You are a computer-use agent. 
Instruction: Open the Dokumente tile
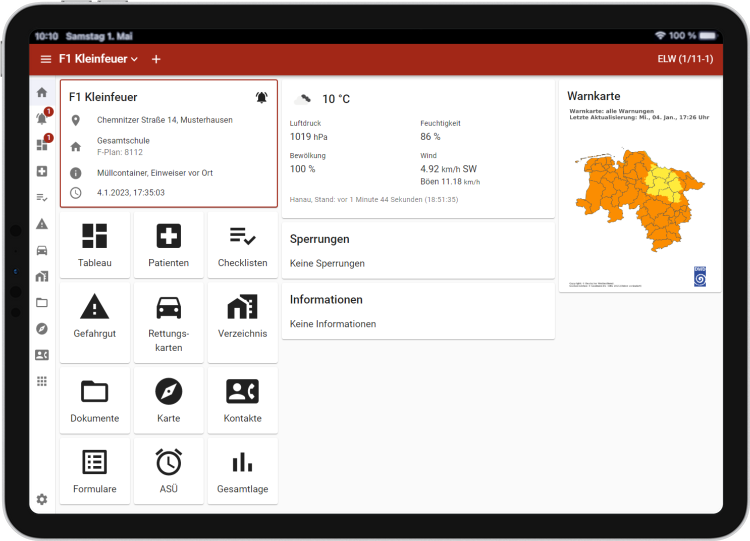coord(95,399)
